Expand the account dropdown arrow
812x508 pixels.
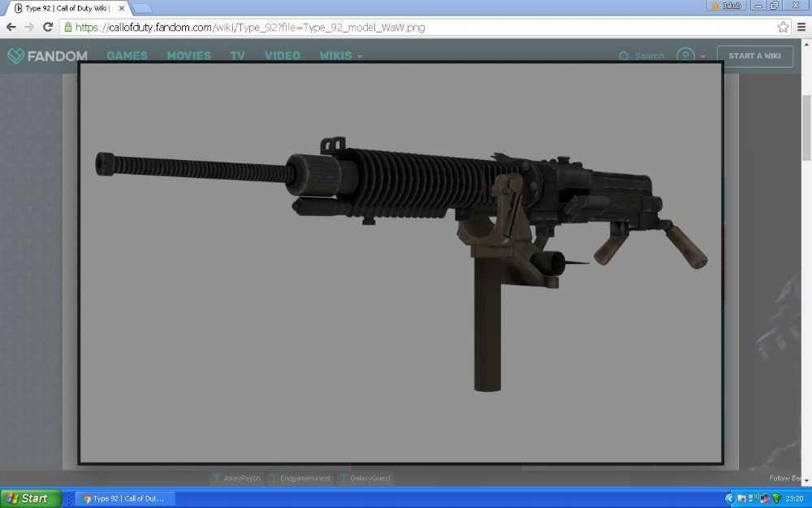pos(702,57)
